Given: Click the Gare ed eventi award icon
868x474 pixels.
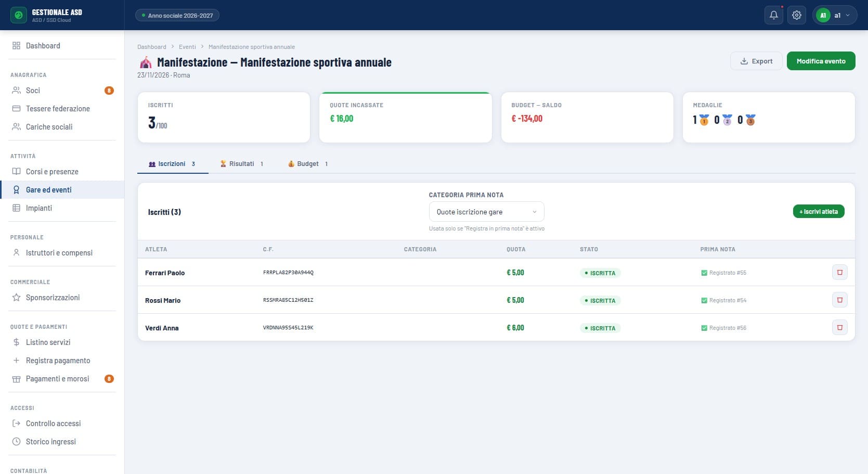Looking at the screenshot, I should 16,190.
